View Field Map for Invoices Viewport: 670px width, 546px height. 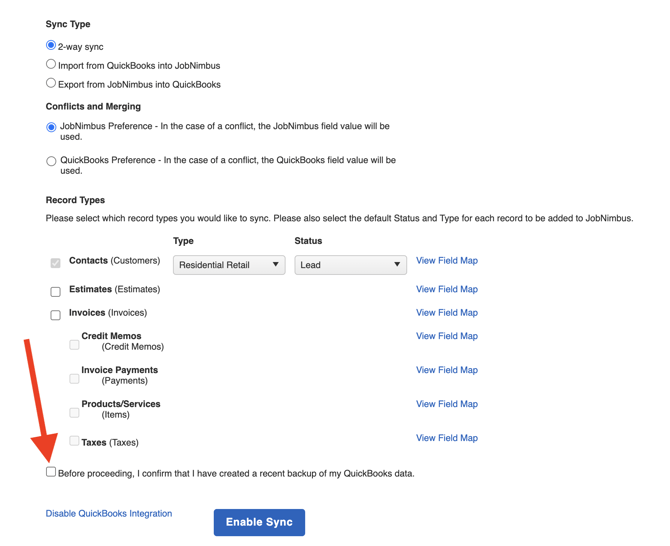[x=447, y=313]
